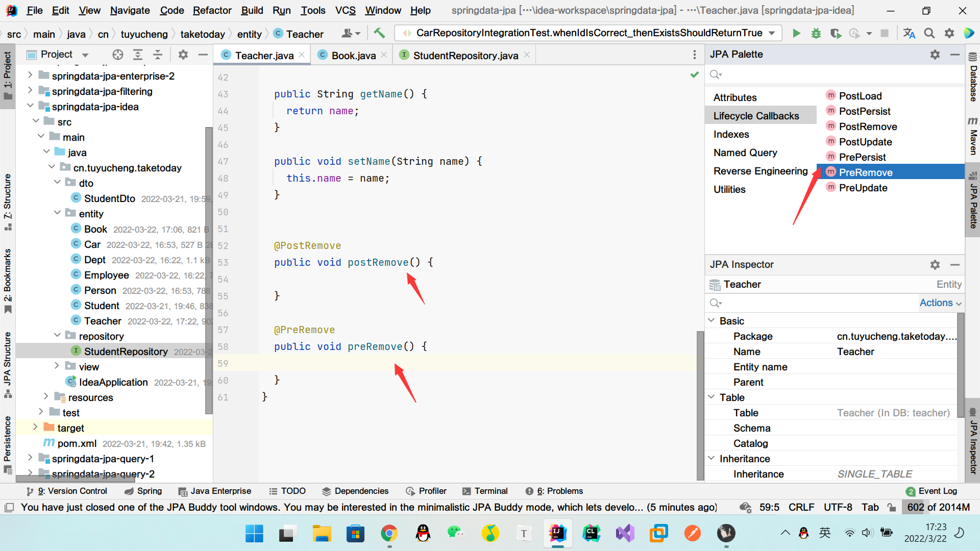The height and width of the screenshot is (551, 980).
Task: Select Lifecycle Callbacks in the JPA Palette
Action: click(756, 116)
